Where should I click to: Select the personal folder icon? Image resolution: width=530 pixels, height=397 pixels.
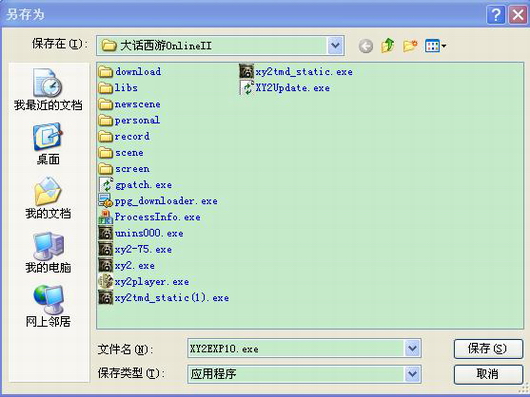[105, 120]
